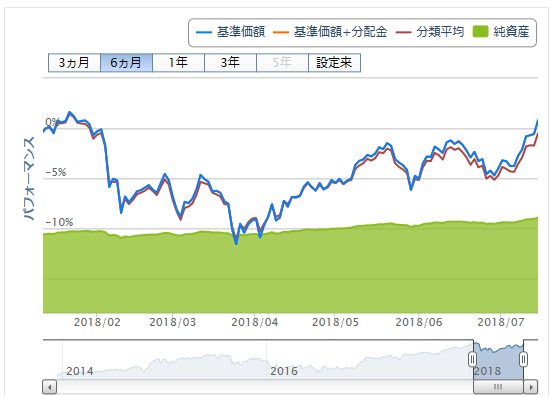This screenshot has height=396, width=553.
Task: Click the empty scrollbar track left of thumb
Action: tap(265, 387)
